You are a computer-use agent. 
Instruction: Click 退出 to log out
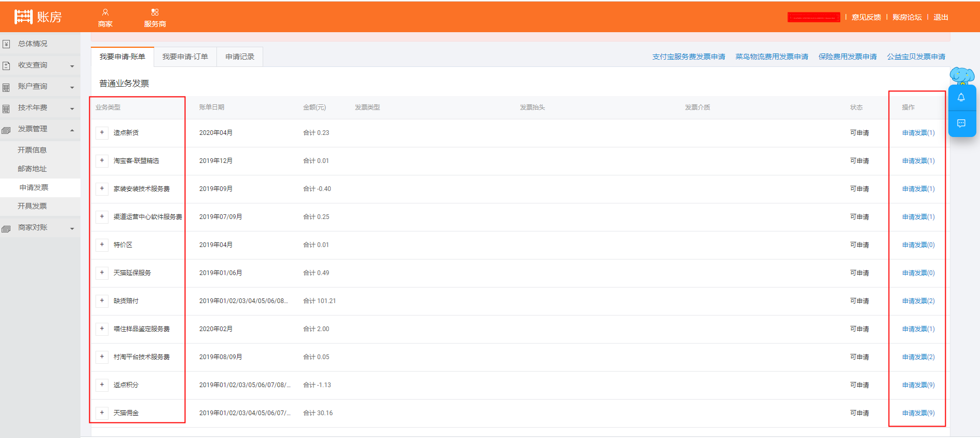click(x=941, y=17)
